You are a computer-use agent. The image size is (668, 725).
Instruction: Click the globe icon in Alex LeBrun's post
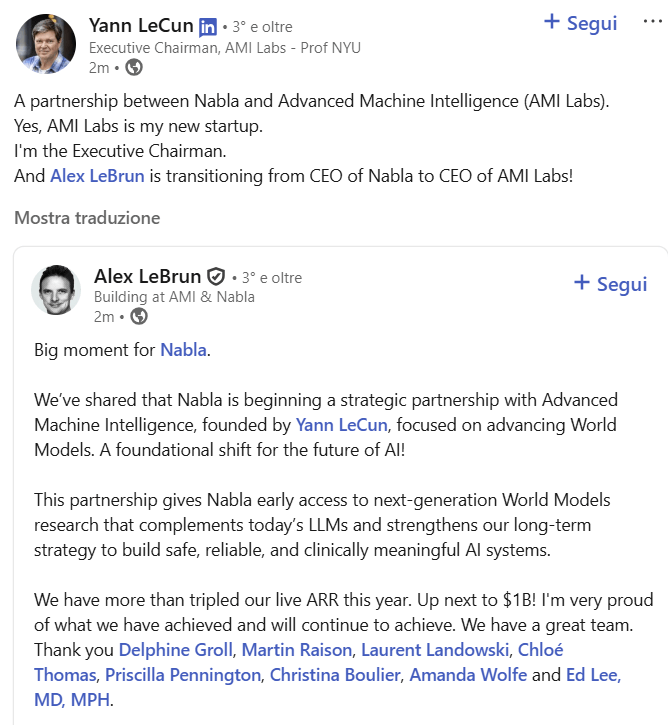[x=139, y=317]
